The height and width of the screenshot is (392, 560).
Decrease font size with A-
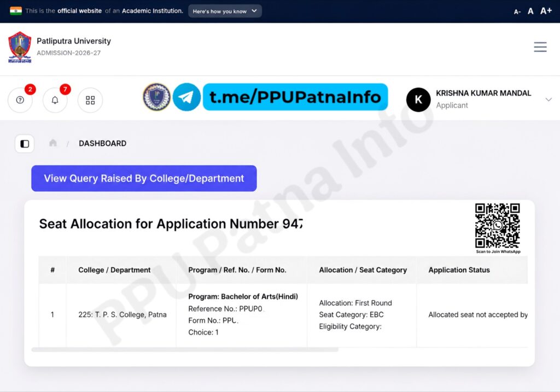[517, 12]
